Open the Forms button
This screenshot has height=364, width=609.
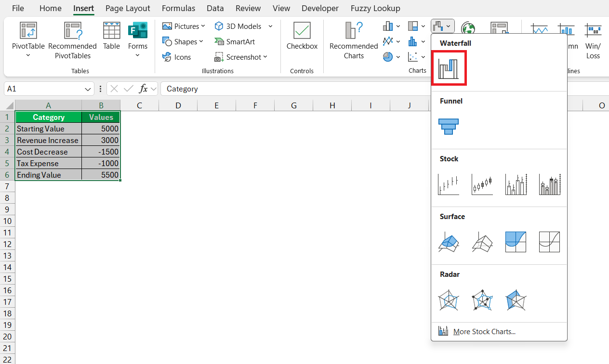point(138,40)
